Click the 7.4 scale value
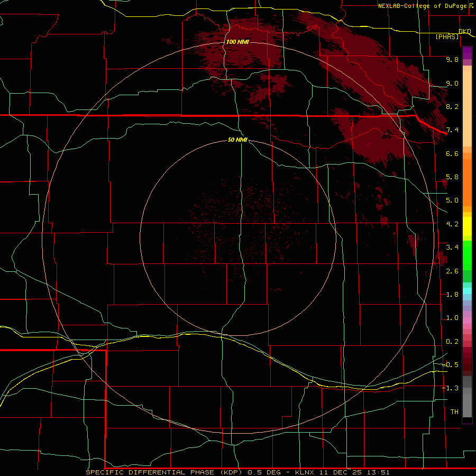The height and width of the screenshot is (476, 476). 452,130
